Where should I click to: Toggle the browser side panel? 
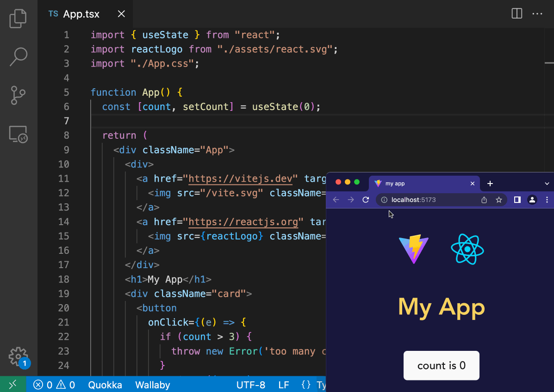tap(517, 200)
